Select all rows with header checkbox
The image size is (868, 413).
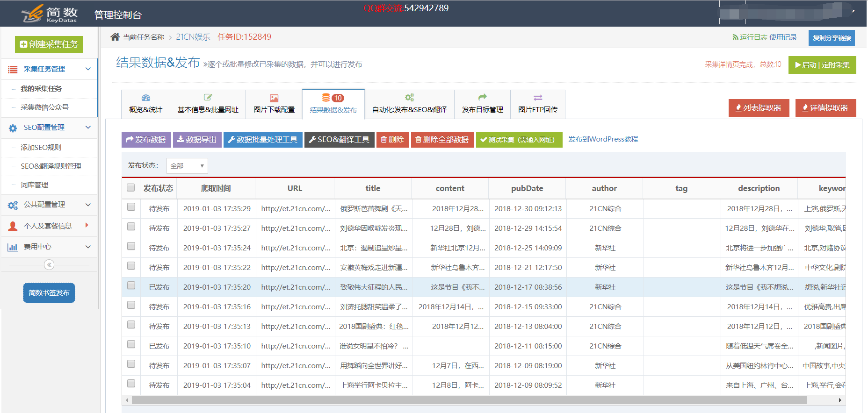(x=131, y=188)
